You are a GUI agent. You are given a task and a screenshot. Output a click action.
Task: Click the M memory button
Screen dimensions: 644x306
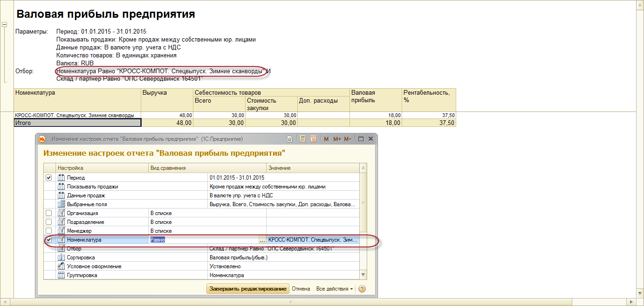[x=326, y=139]
